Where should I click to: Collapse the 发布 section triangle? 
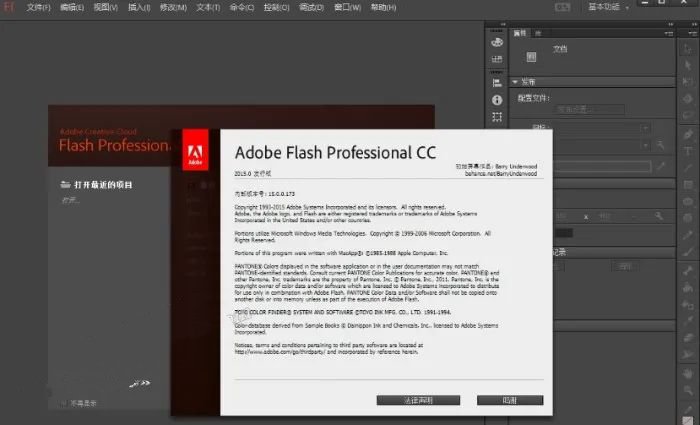(x=515, y=82)
